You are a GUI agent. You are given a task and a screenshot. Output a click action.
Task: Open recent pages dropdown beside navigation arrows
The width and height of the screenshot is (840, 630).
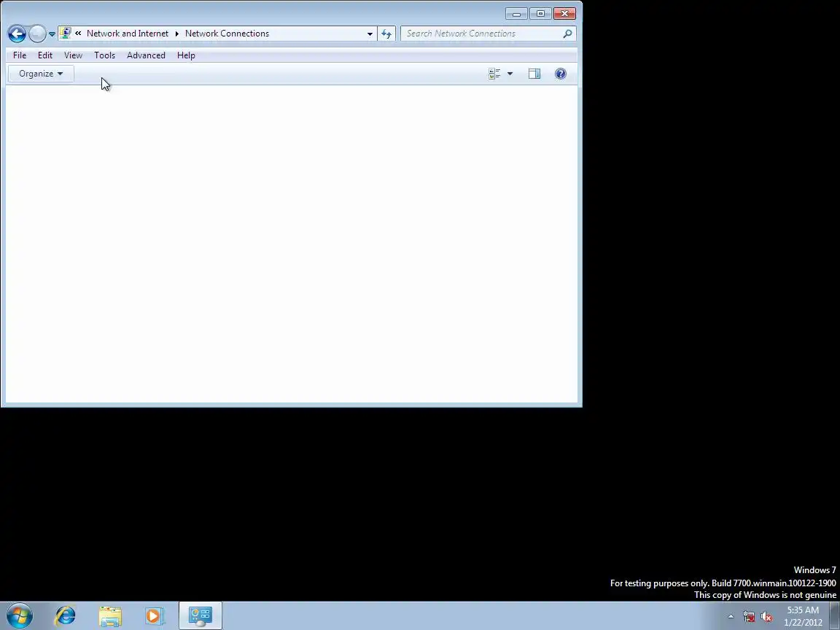[x=52, y=34]
